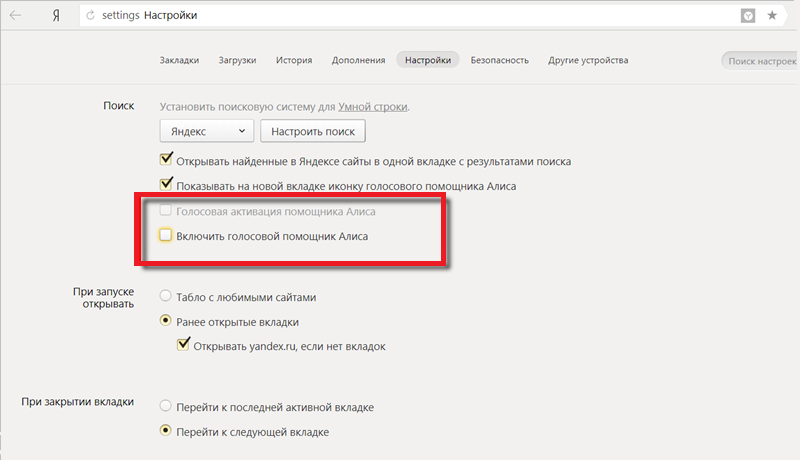The height and width of the screenshot is (460, 800).
Task: Select Ранее открытые вкладки radio button
Action: click(x=165, y=320)
